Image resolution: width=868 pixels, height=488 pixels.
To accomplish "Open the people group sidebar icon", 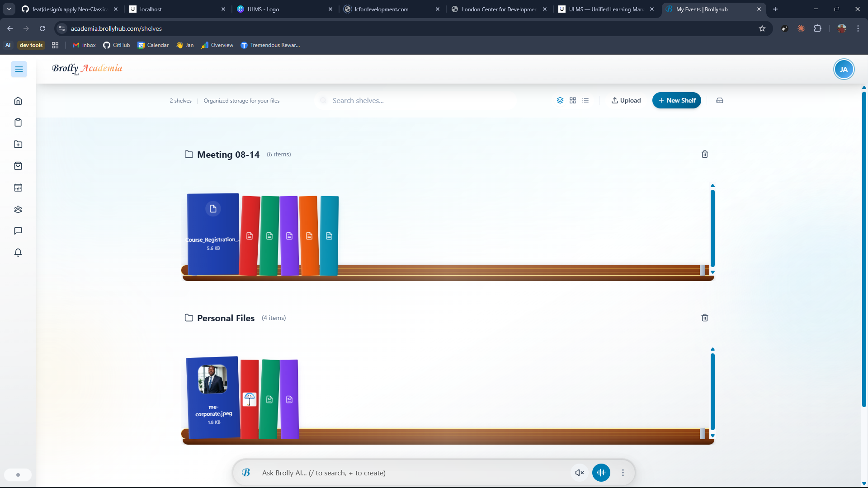I will coord(18,209).
